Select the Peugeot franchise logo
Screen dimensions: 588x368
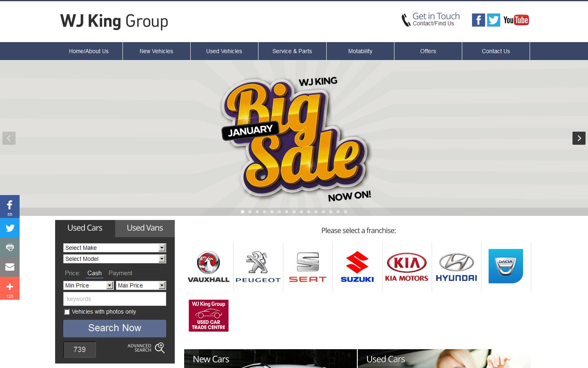(x=258, y=266)
